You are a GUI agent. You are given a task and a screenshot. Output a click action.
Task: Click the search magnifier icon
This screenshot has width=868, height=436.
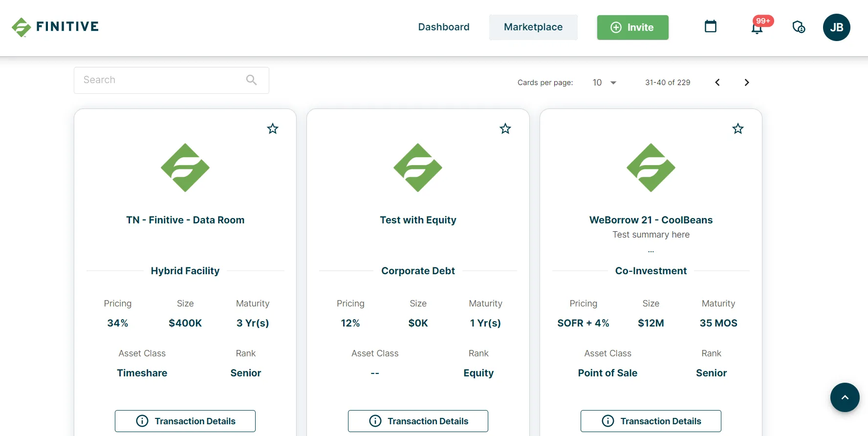pyautogui.click(x=251, y=80)
